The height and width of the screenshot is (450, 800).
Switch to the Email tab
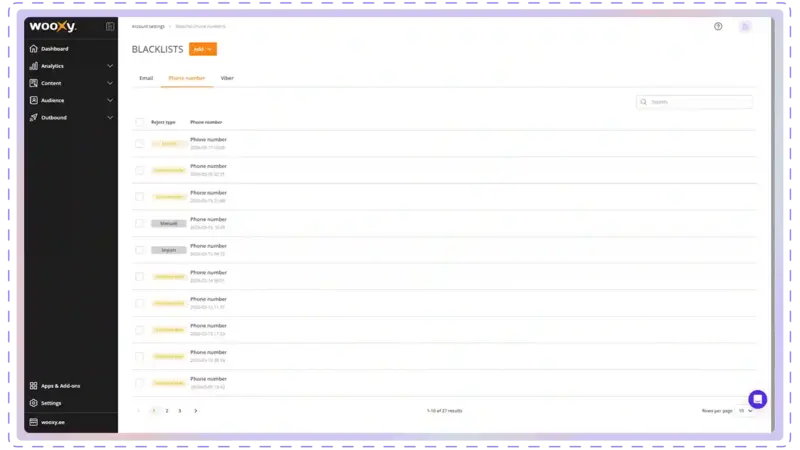(x=146, y=77)
